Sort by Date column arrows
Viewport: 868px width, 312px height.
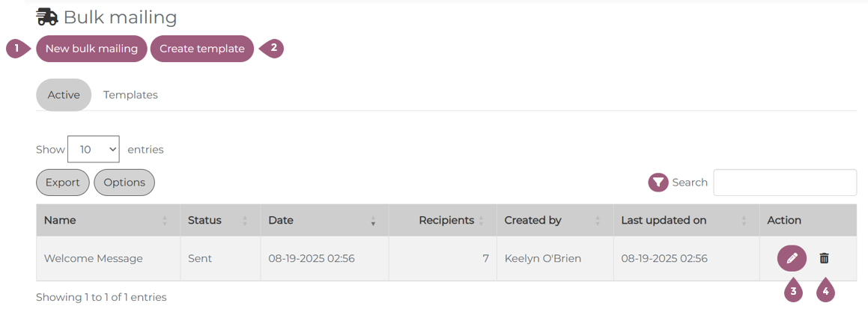[373, 221]
